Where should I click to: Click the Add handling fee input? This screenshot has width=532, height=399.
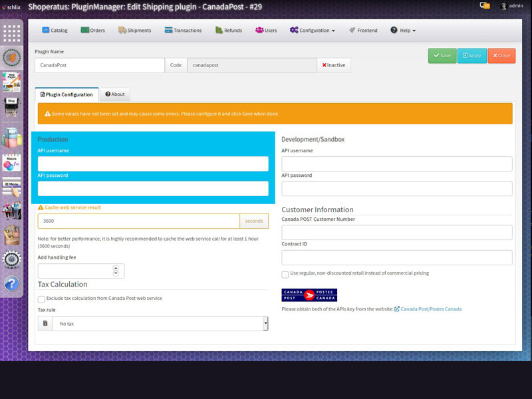point(81,271)
